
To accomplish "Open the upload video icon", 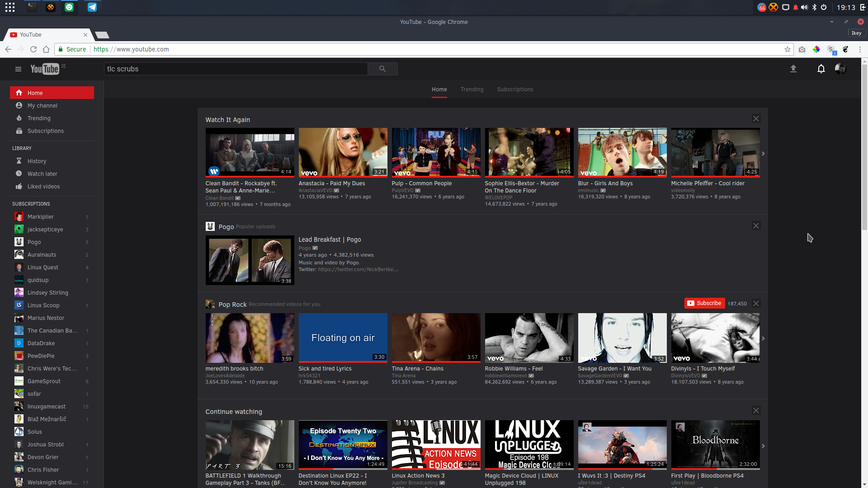I will (x=793, y=69).
